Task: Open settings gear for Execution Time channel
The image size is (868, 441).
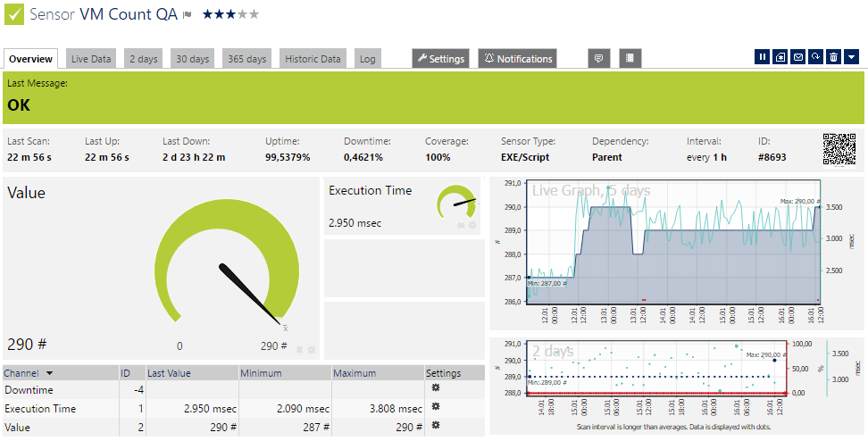Action: 436,407
